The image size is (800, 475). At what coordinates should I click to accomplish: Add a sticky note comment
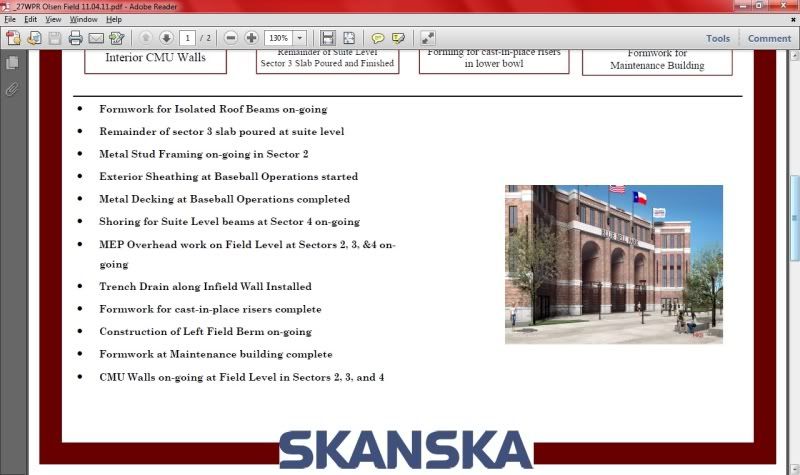pyautogui.click(x=378, y=39)
